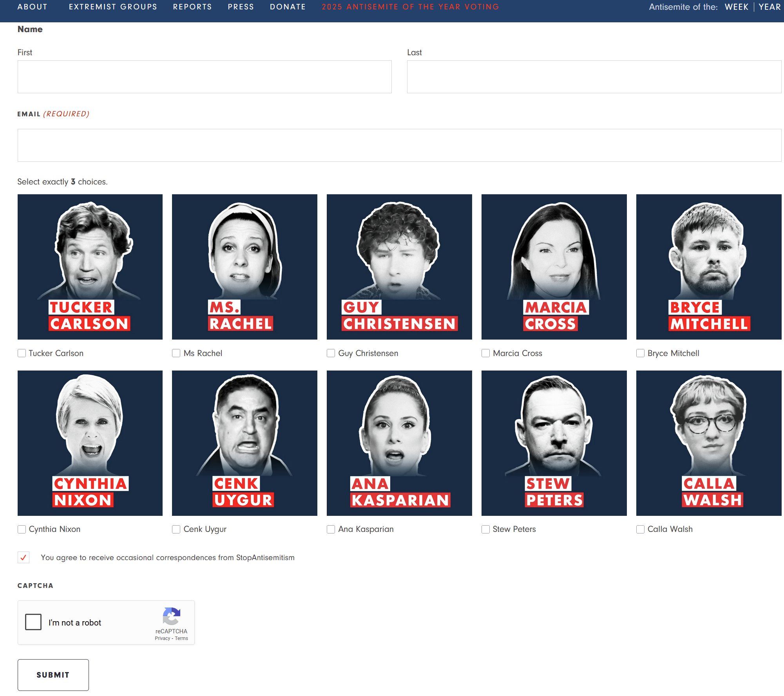Image resolution: width=784 pixels, height=696 pixels.
Task: Open the Extremist Groups menu
Action: pos(113,7)
